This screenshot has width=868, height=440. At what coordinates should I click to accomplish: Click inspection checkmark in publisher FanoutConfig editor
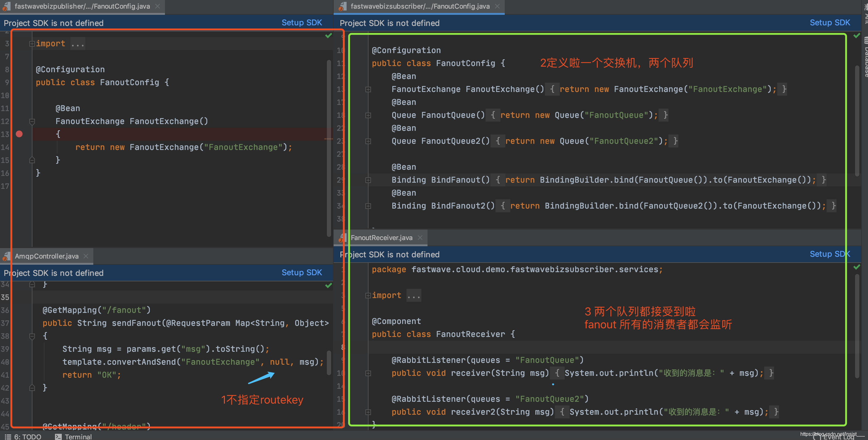[x=329, y=35]
